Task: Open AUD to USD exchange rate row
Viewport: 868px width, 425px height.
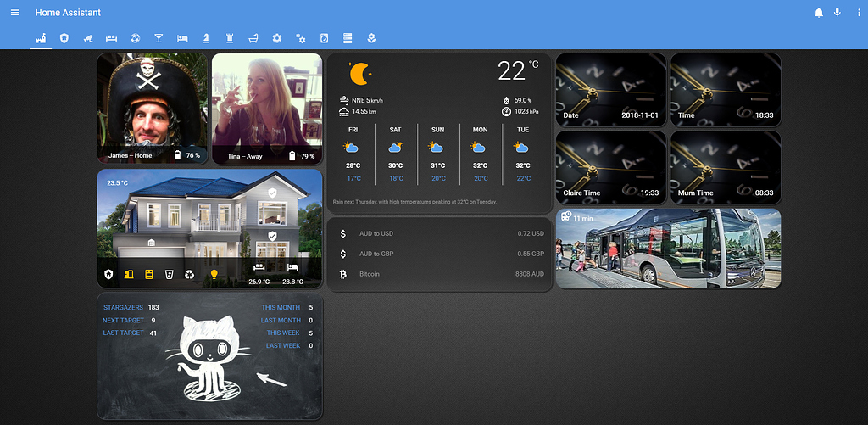Action: tap(440, 234)
